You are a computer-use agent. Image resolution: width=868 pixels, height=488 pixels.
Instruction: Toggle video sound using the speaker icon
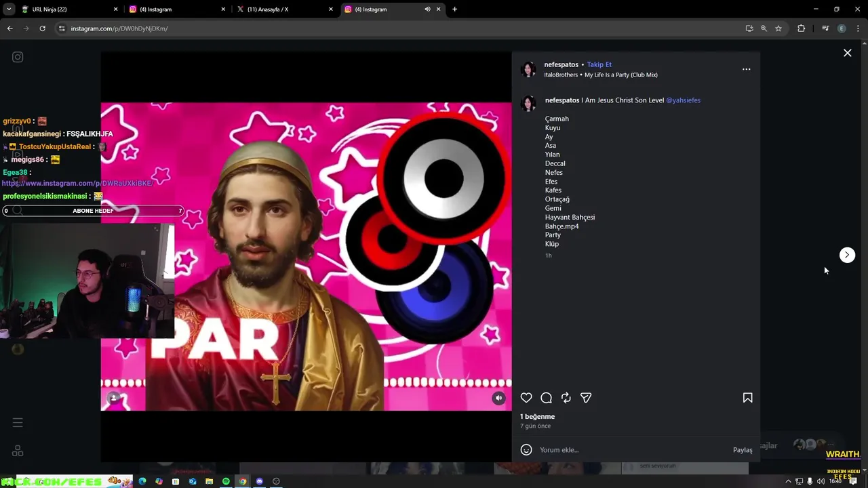click(498, 399)
